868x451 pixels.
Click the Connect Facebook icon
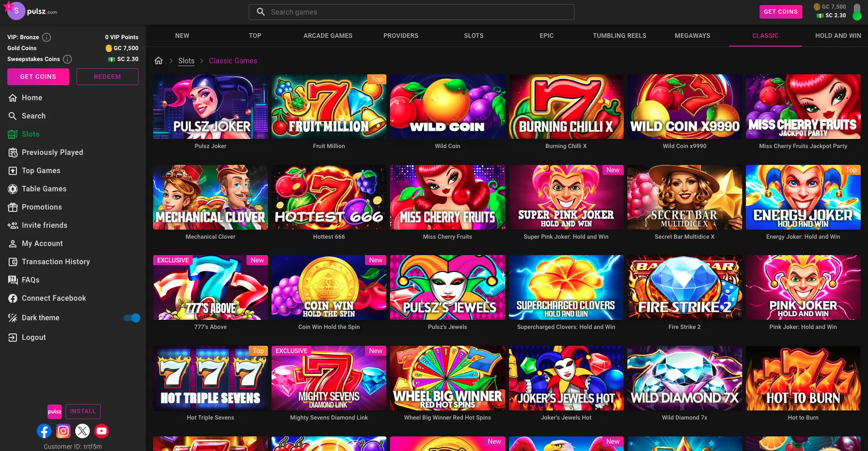pyautogui.click(x=13, y=298)
